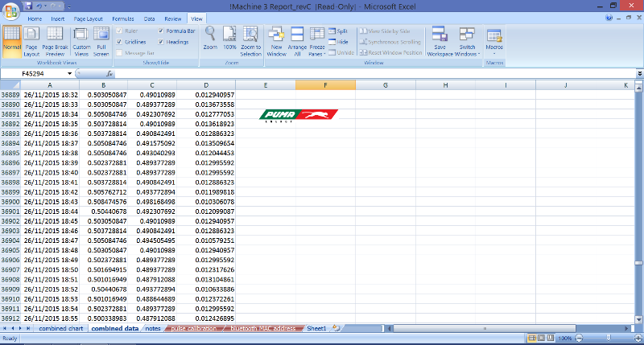Select cell containing 0.508474576
This screenshot has width=644, height=345.
tap(104, 202)
